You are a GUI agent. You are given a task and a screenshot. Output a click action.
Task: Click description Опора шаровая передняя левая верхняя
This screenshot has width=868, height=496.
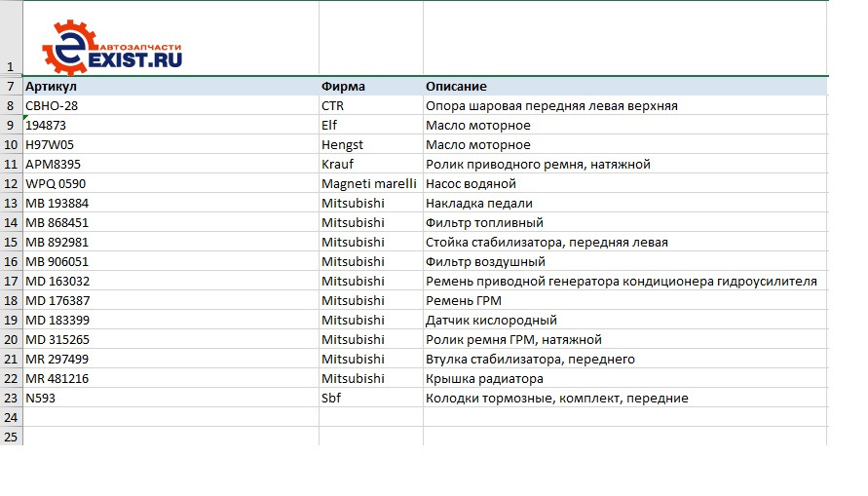625,106
